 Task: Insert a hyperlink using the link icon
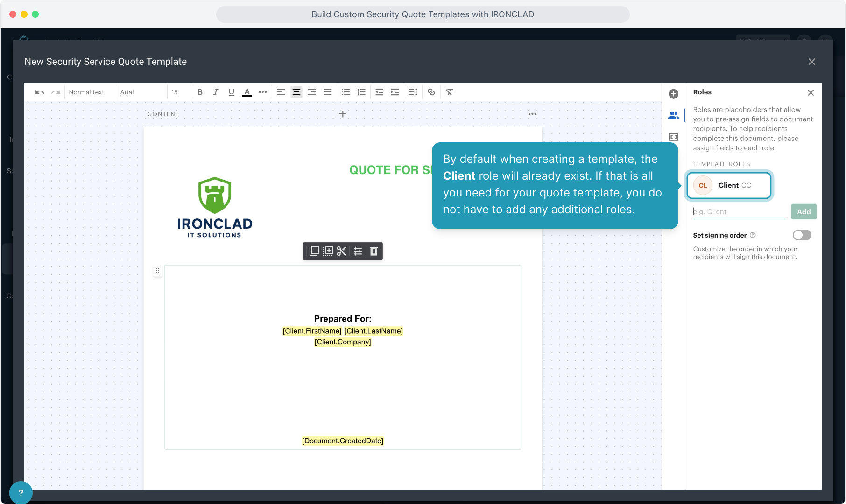pyautogui.click(x=431, y=92)
